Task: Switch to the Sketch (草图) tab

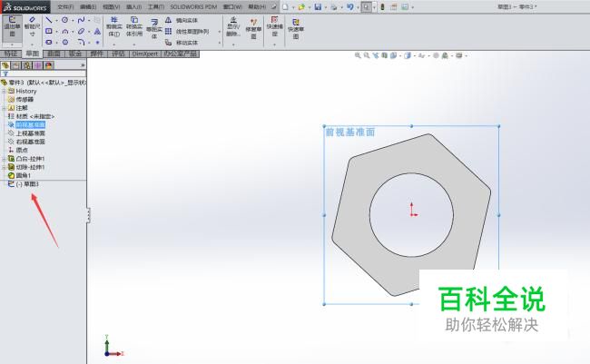Action: click(33, 54)
